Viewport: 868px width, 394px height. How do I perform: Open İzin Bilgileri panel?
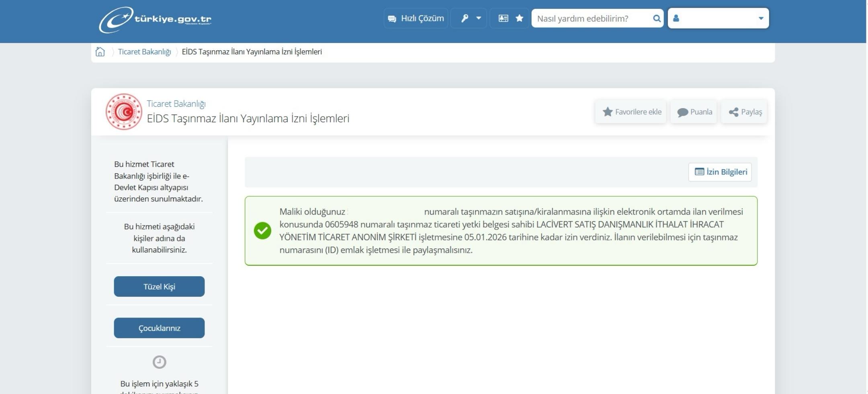pyautogui.click(x=720, y=172)
